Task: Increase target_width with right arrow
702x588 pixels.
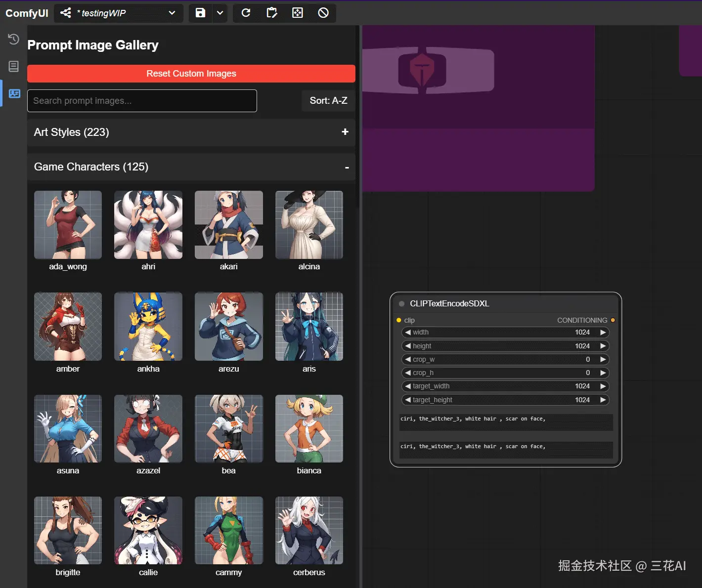Action: click(603, 386)
